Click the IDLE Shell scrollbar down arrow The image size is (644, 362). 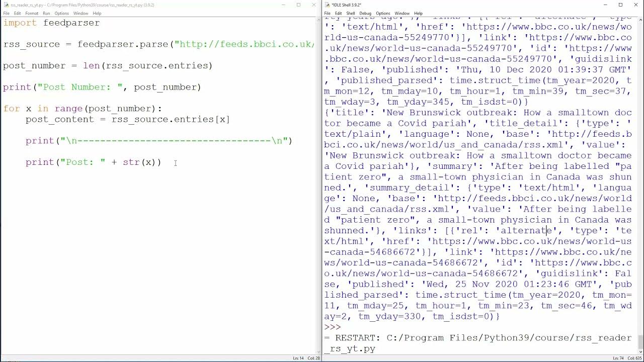(640, 351)
